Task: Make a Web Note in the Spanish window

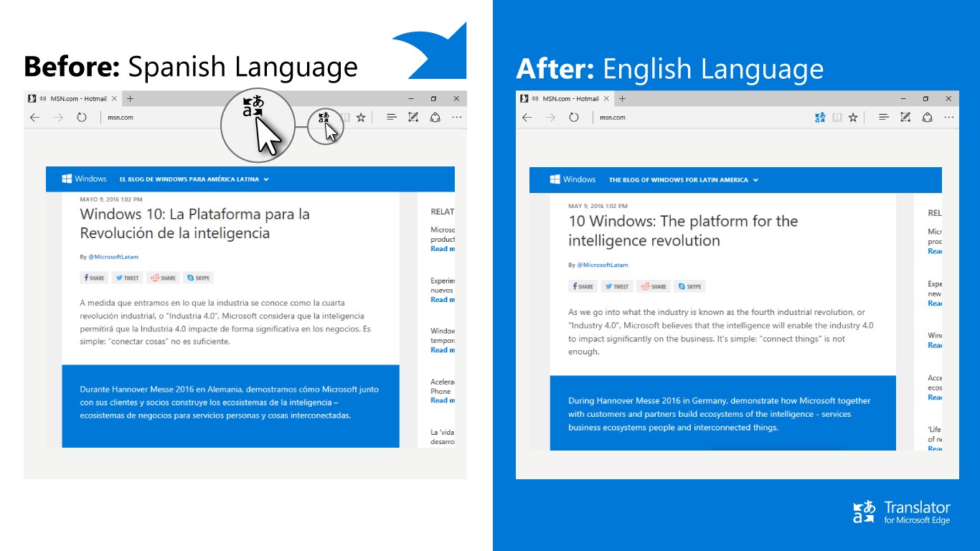Action: click(x=413, y=118)
